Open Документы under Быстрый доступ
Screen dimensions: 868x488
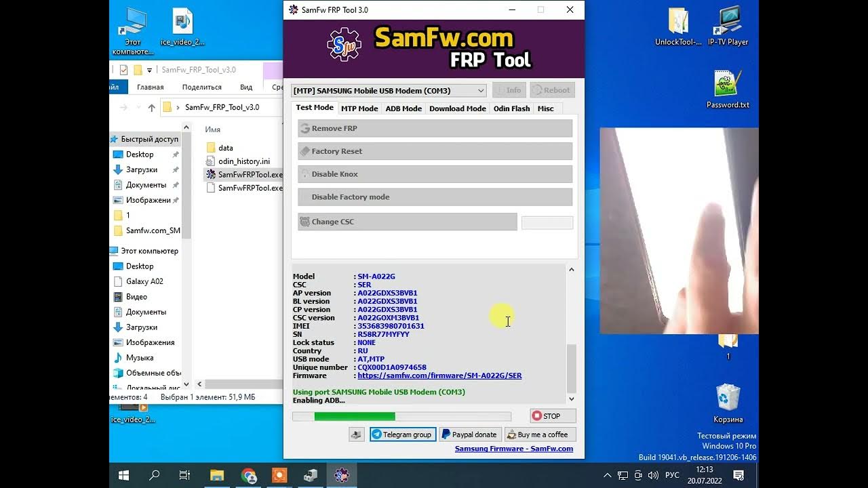pos(146,185)
